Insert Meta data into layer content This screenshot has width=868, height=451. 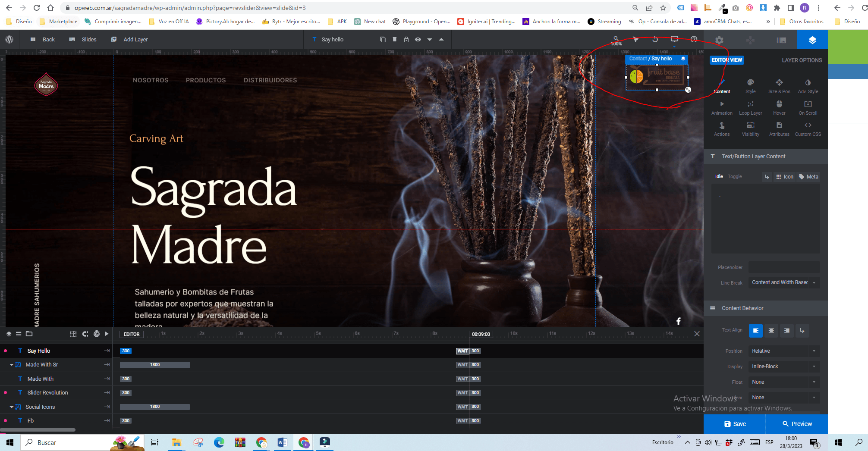808,177
